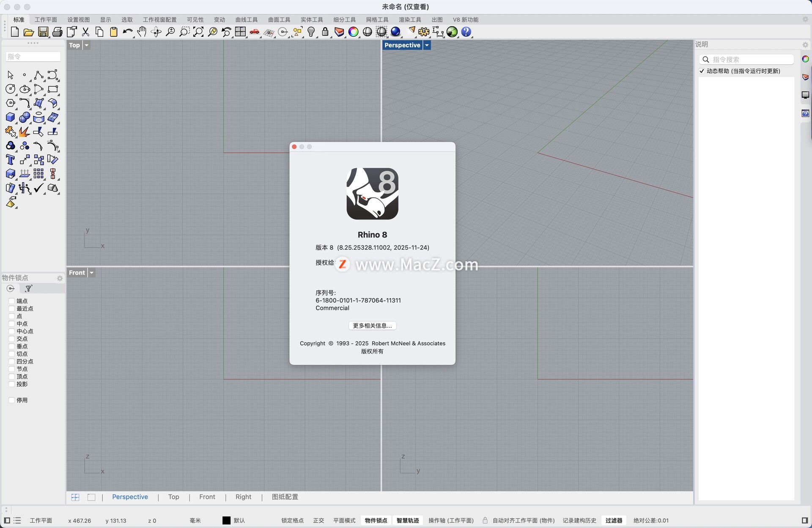Toggle 正交 mode in status bar

(318, 520)
